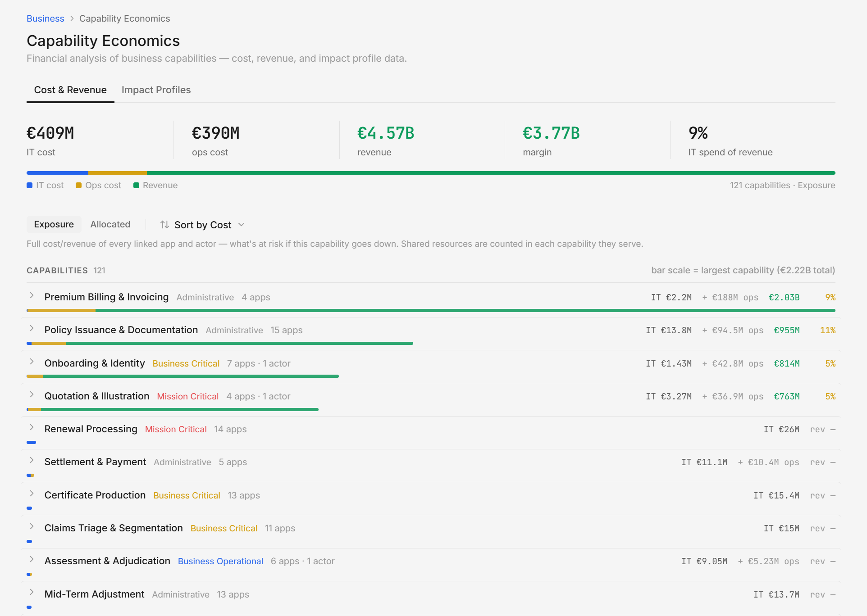Image resolution: width=867 pixels, height=616 pixels.
Task: Expand the Onboarding & Identity capability
Action: [32, 362]
